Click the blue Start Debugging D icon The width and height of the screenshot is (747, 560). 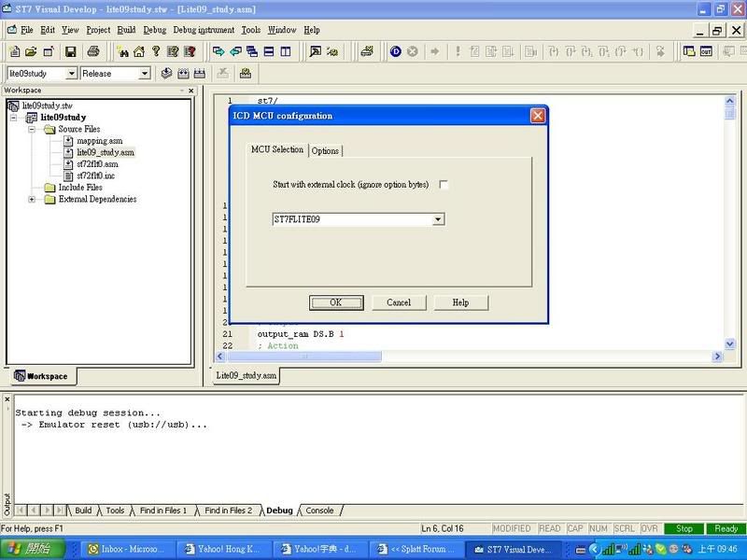coord(395,51)
